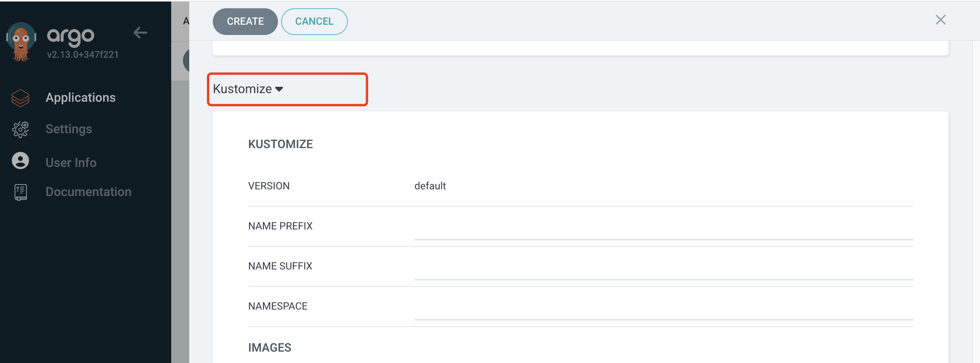Screen dimensions: 980x363
Task: Open the Documentation menu item
Action: click(x=88, y=192)
